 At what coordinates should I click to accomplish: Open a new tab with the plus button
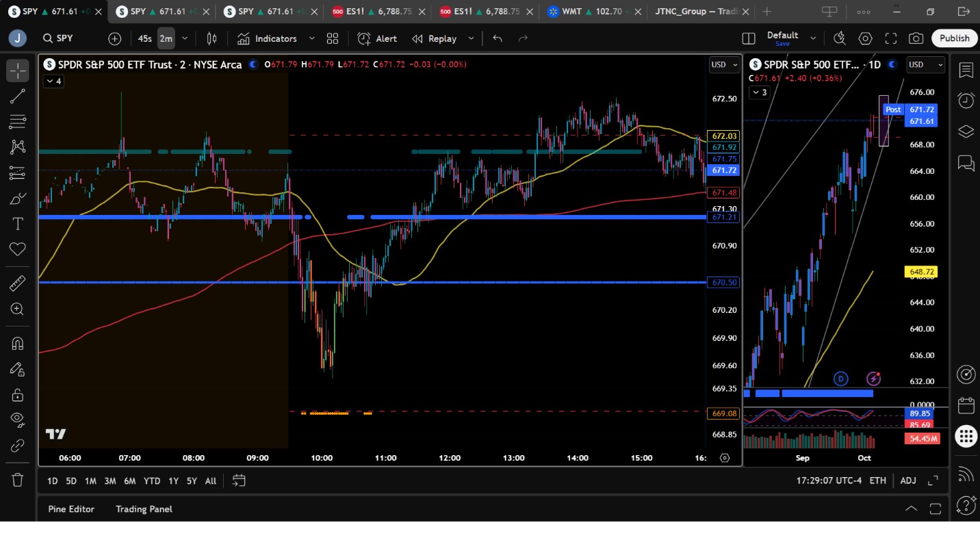tap(766, 12)
